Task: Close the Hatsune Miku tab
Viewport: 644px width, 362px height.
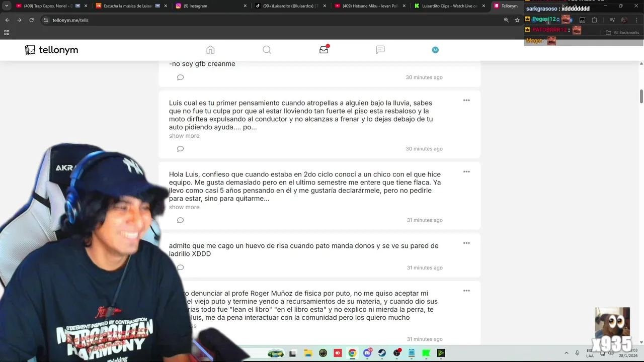Action: 404,6
